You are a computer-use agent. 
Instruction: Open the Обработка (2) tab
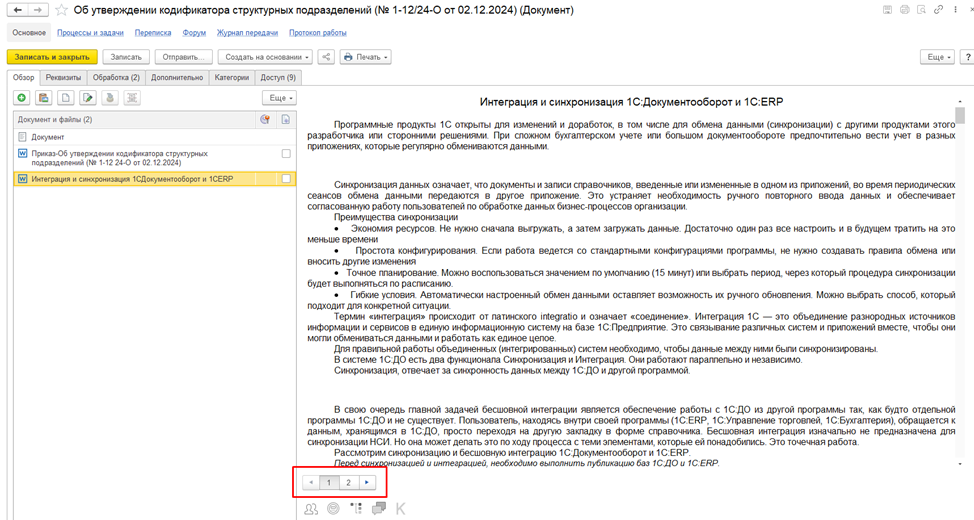(x=116, y=78)
